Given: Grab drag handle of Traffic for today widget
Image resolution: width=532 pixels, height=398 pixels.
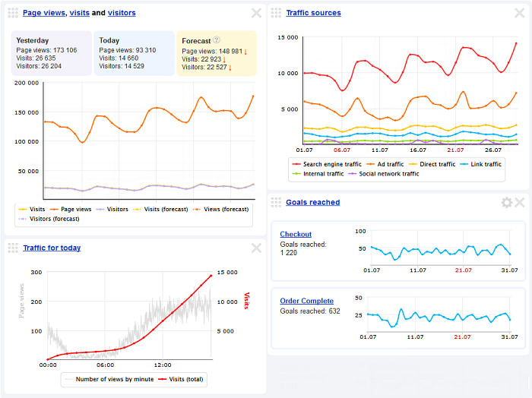Looking at the screenshot, I should pyautogui.click(x=13, y=248).
